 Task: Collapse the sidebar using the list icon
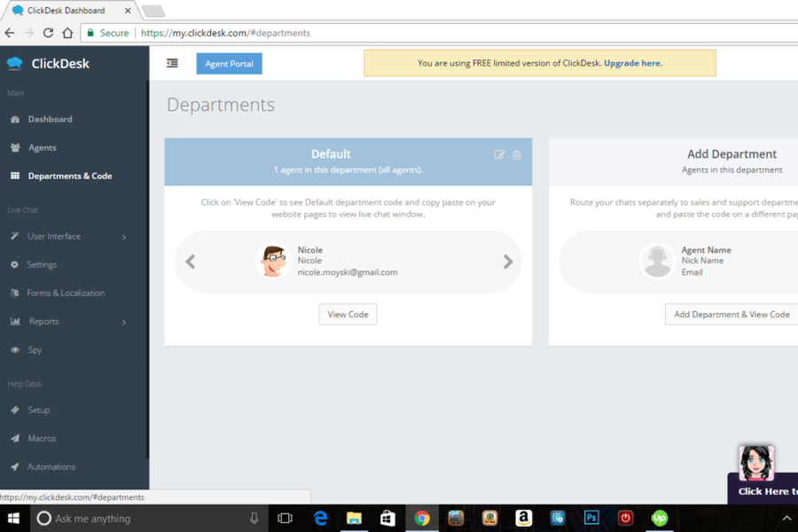[171, 63]
